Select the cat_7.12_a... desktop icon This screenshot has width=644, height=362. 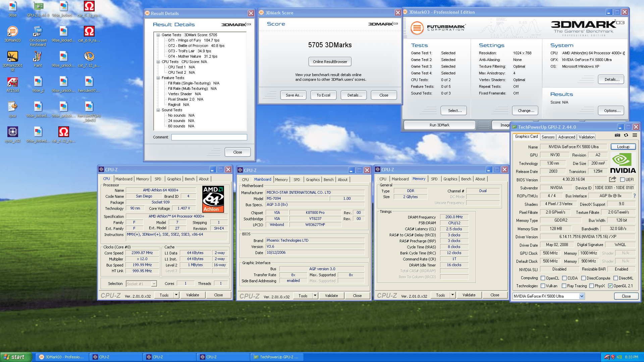click(89, 59)
